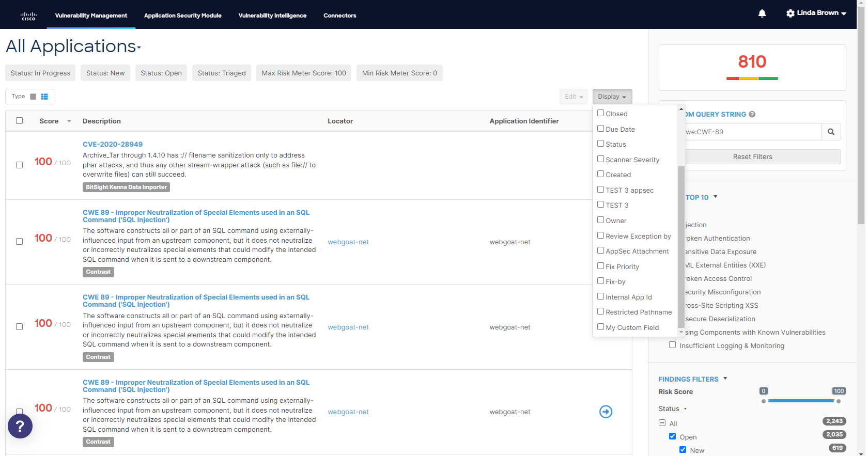Toggle the Closed column checkbox
Image resolution: width=868 pixels, height=456 pixels.
point(600,113)
